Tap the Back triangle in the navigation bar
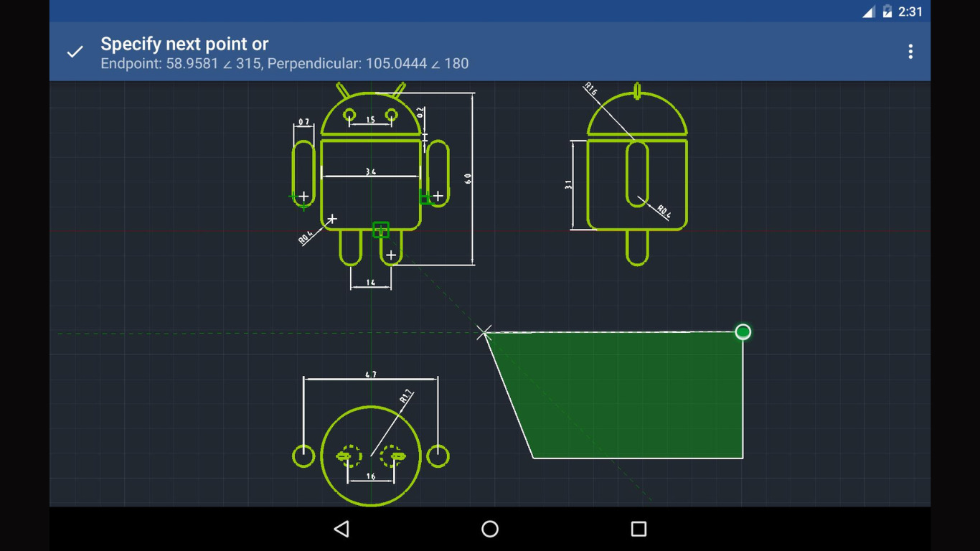The image size is (980, 551). [x=341, y=529]
